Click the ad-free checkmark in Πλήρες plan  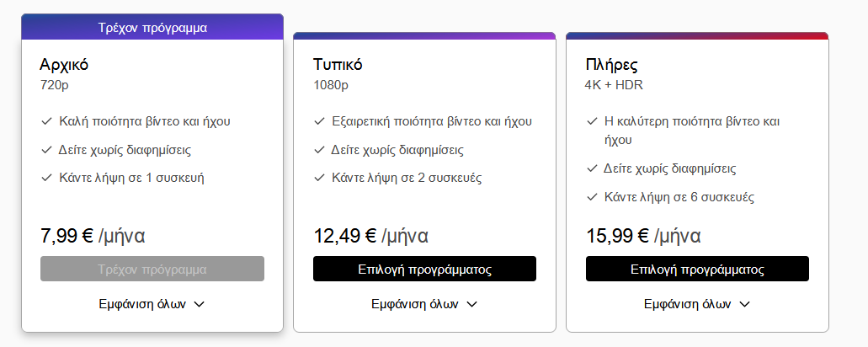(592, 168)
